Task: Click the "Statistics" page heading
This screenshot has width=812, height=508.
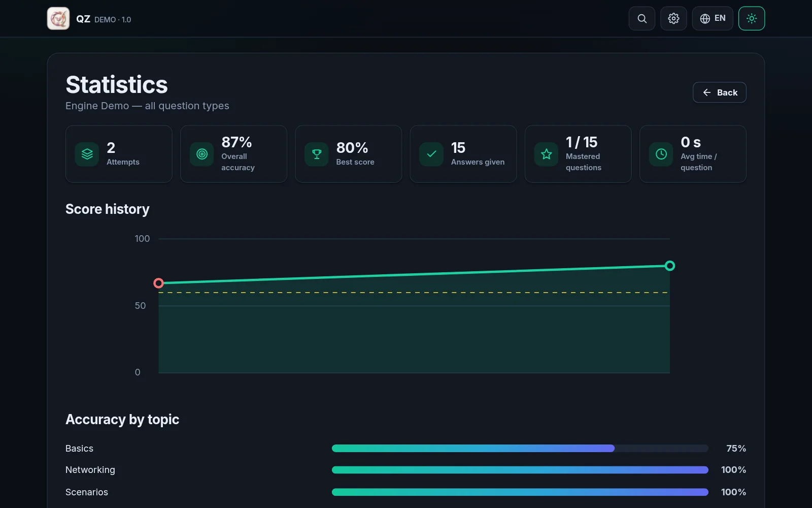Action: tap(117, 85)
